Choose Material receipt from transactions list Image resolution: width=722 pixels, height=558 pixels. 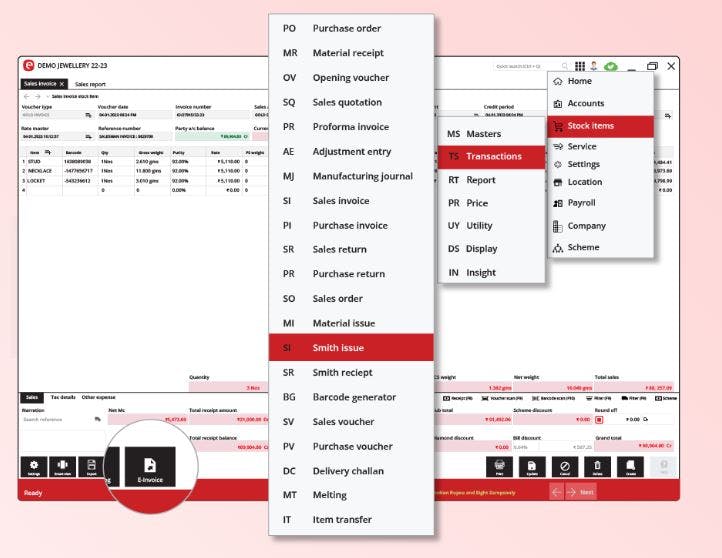pyautogui.click(x=351, y=53)
